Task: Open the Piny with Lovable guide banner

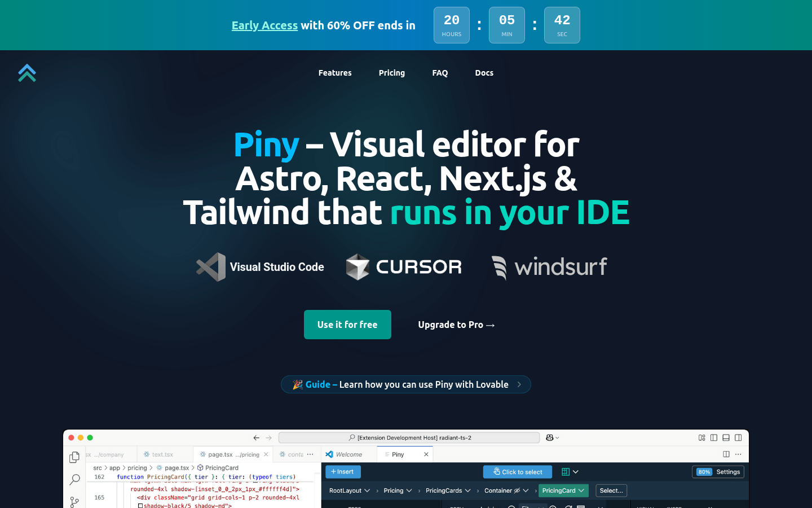Action: [406, 384]
